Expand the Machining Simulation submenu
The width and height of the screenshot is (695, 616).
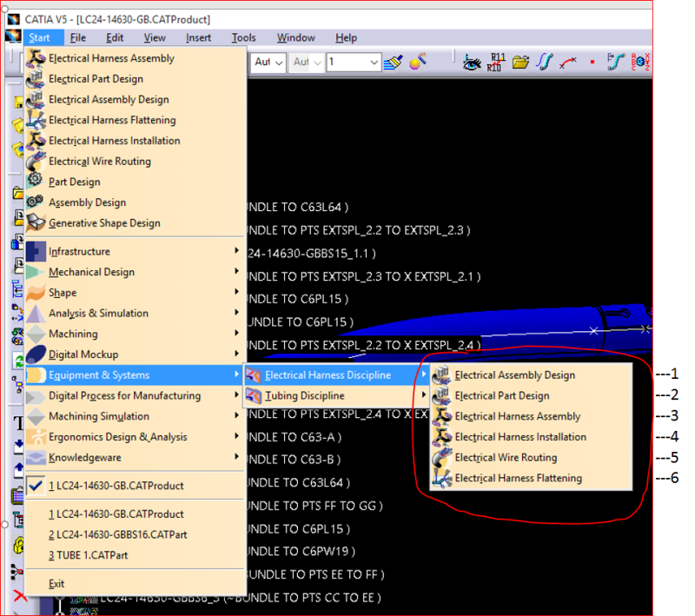click(136, 416)
